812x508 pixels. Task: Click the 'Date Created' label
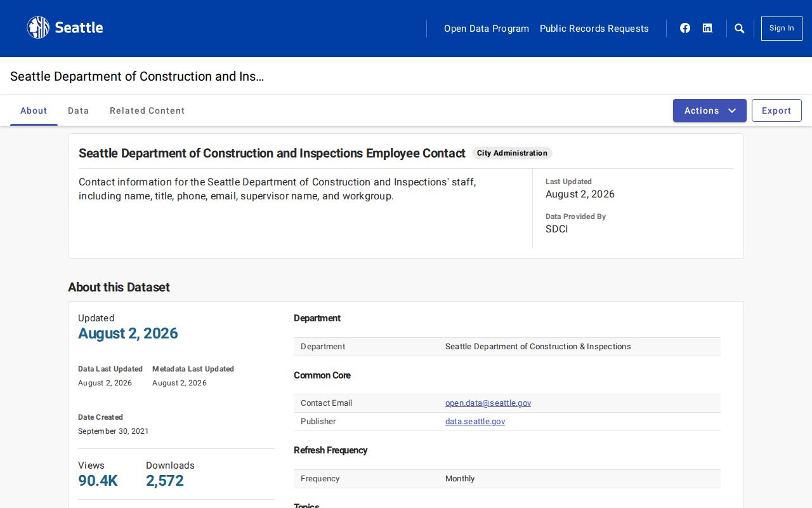(x=100, y=417)
